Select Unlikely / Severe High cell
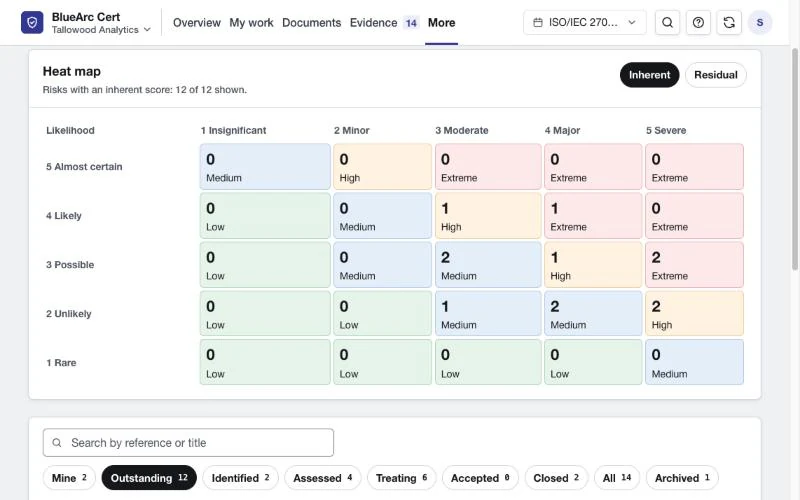 (x=694, y=313)
